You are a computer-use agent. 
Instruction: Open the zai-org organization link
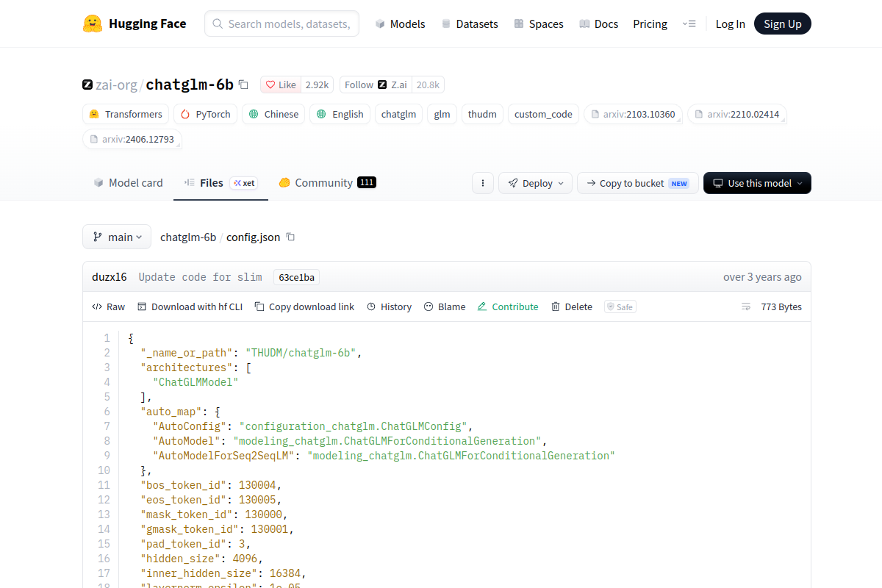click(116, 85)
